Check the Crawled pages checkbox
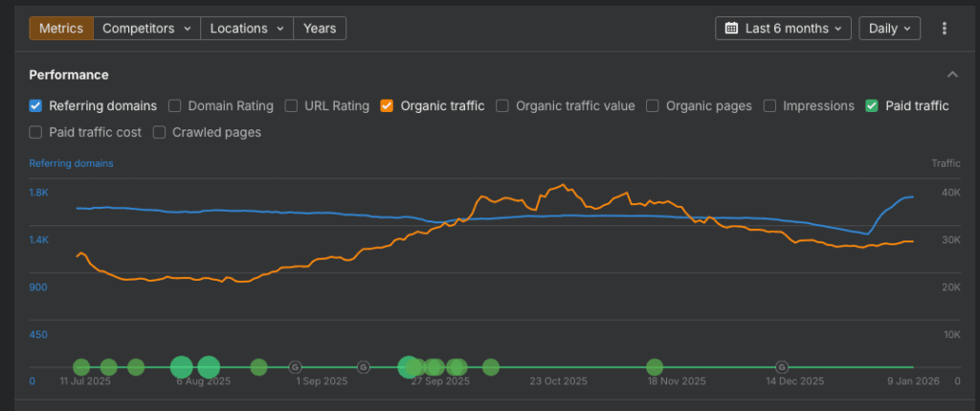Viewport: 980px width, 411px height. point(160,132)
